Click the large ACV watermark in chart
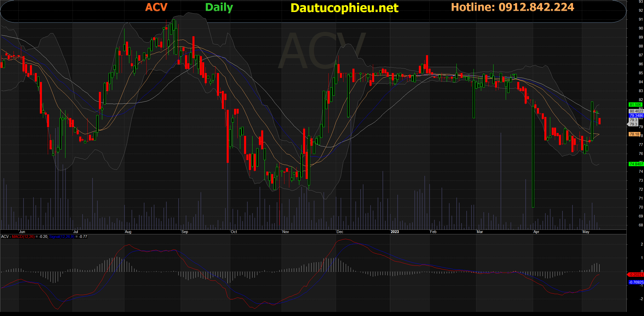The width and height of the screenshot is (644, 316). (x=322, y=51)
